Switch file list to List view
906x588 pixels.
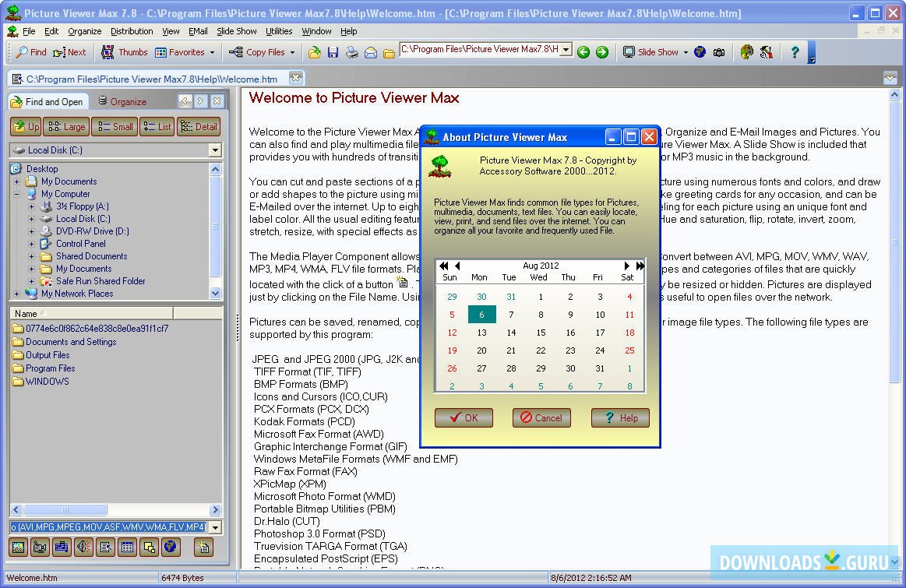157,126
